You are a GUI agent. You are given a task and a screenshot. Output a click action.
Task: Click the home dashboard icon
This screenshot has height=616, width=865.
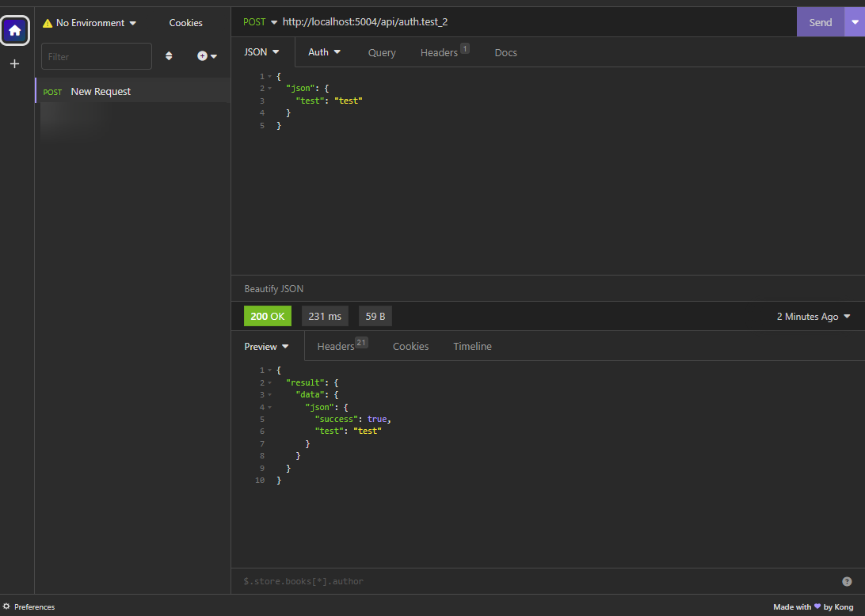pos(15,31)
